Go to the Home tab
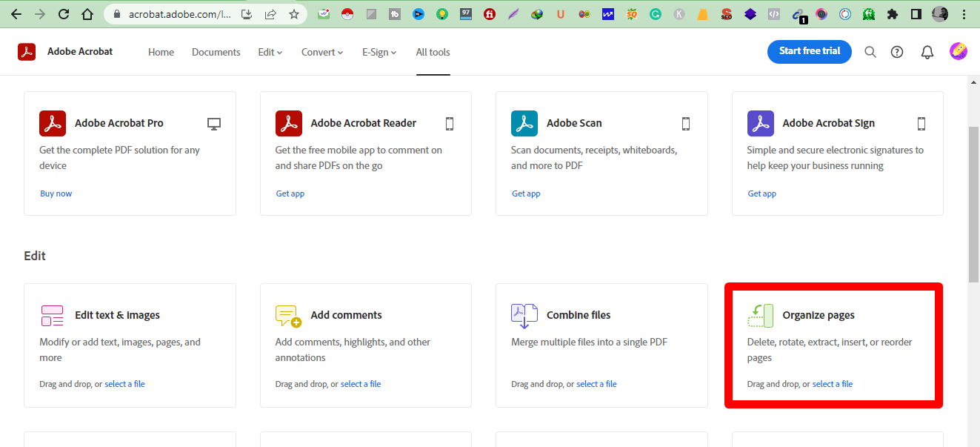This screenshot has width=980, height=447. (x=161, y=51)
